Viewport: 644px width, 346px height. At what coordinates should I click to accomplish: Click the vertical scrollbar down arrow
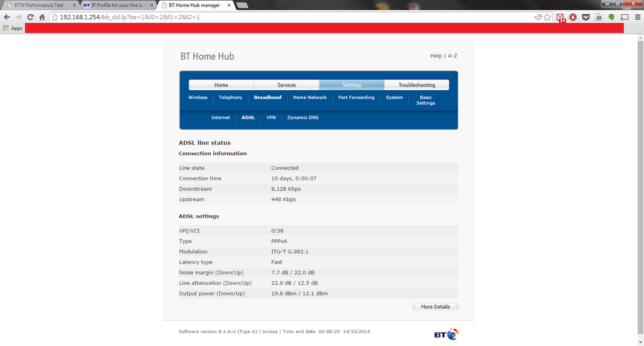point(640,342)
